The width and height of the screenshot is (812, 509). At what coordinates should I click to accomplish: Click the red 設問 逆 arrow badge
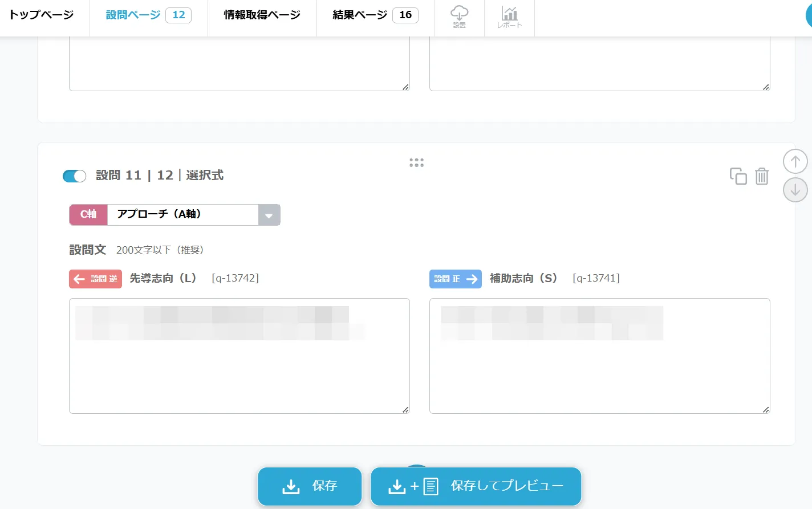coord(95,279)
